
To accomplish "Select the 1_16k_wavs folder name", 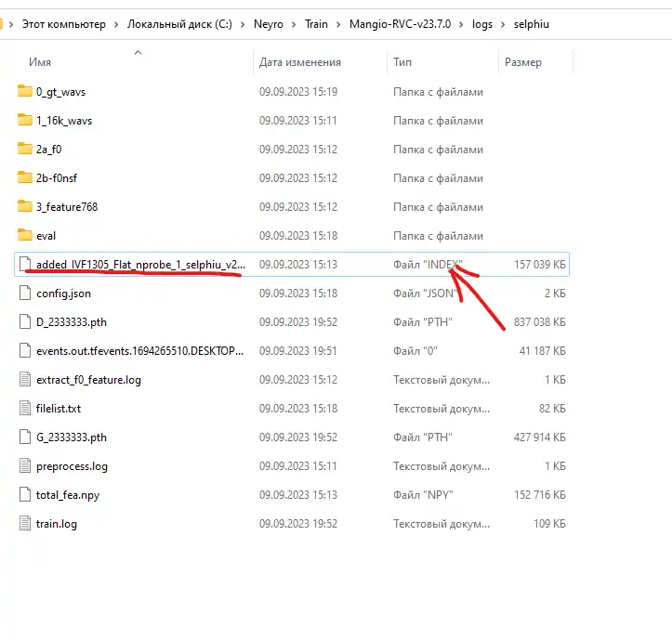I will click(x=64, y=121).
